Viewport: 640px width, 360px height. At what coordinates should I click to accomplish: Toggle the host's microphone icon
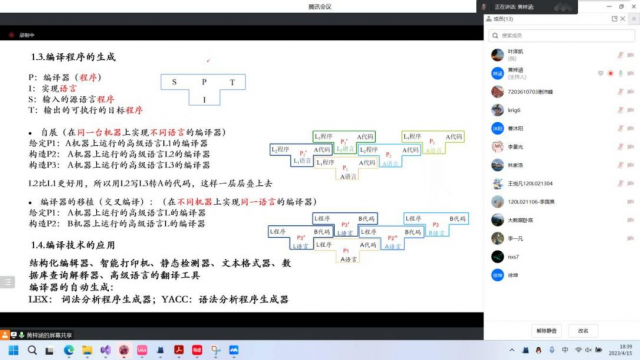[620, 73]
